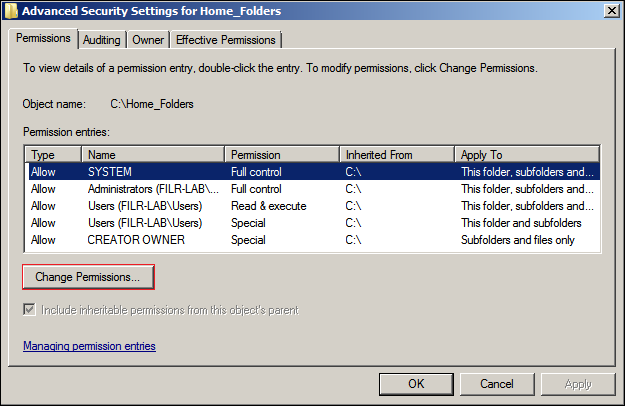
Task: Switch to the Auditing tab
Action: [102, 40]
